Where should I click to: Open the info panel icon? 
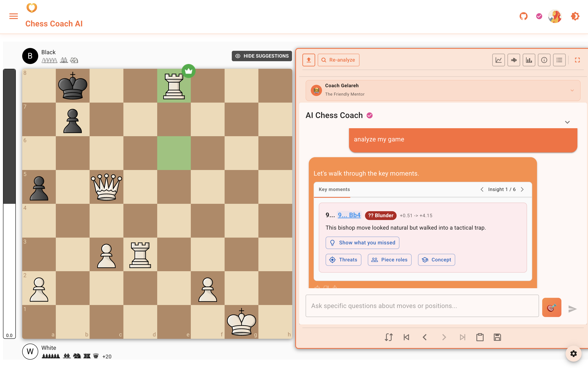pos(544,60)
